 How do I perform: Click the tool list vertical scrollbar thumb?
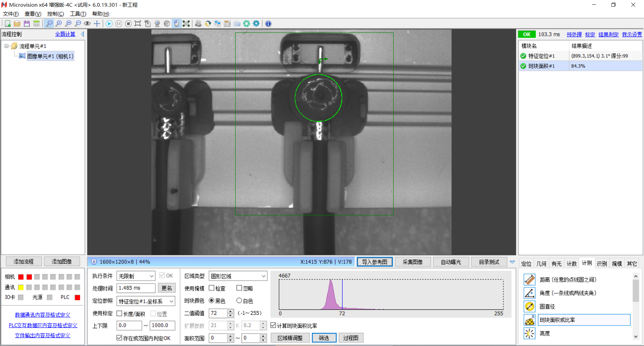[x=636, y=291]
